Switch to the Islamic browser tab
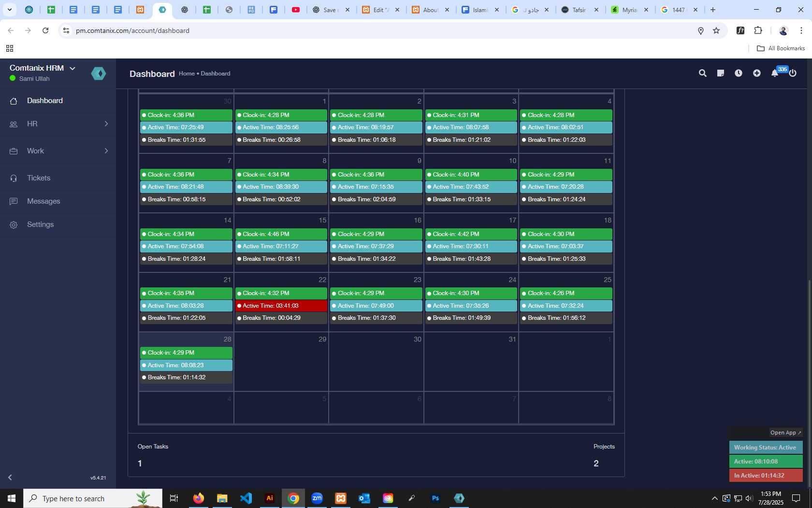The height and width of the screenshot is (508, 812). pos(480,10)
